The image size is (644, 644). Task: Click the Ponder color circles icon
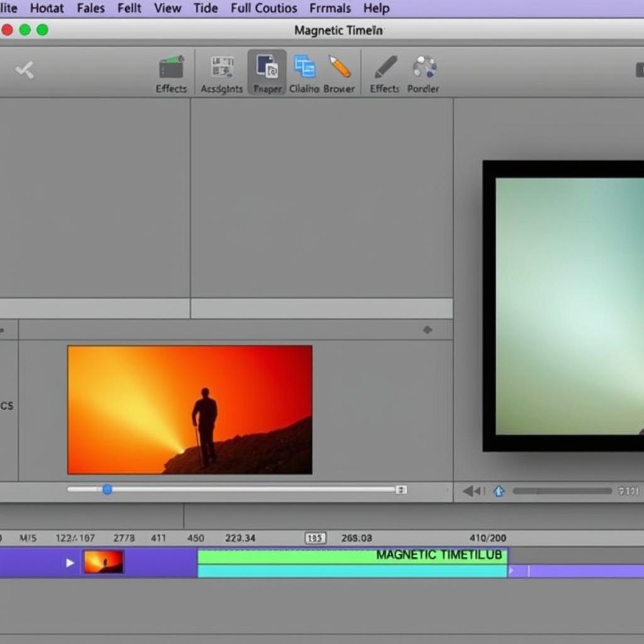pyautogui.click(x=423, y=67)
